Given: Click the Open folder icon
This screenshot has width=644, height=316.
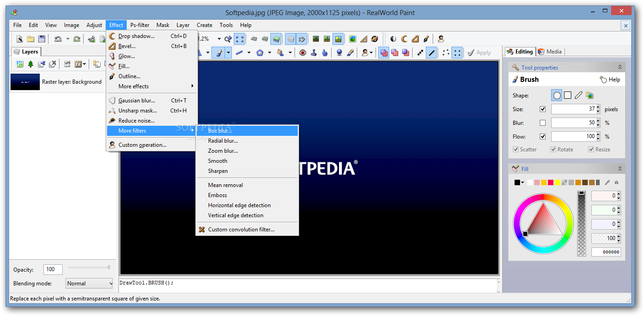Looking at the screenshot, I should (x=31, y=39).
